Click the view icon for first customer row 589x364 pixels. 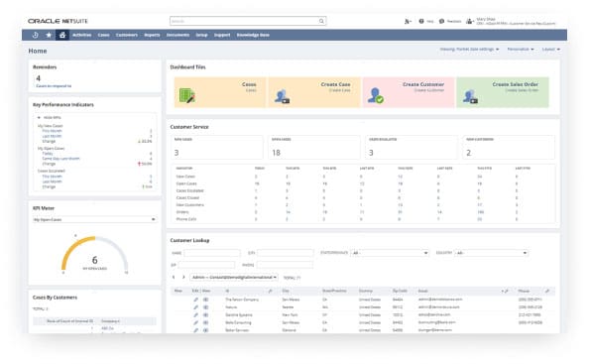206,300
